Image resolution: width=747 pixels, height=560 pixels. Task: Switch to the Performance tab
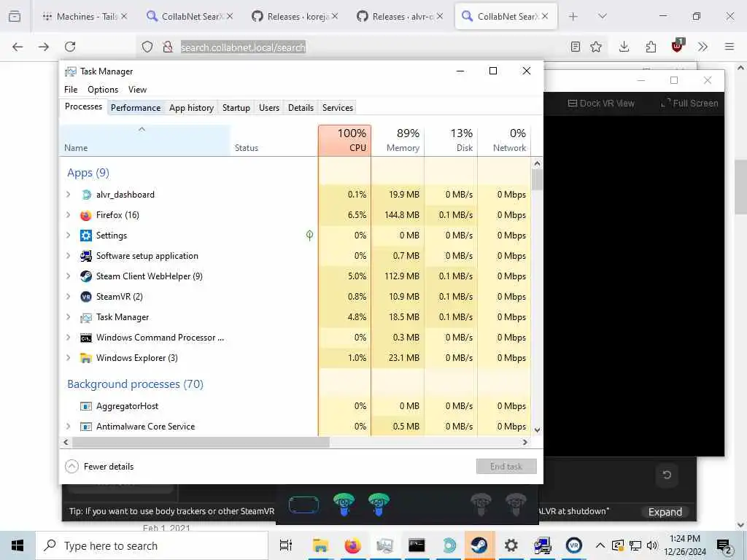[x=136, y=108]
